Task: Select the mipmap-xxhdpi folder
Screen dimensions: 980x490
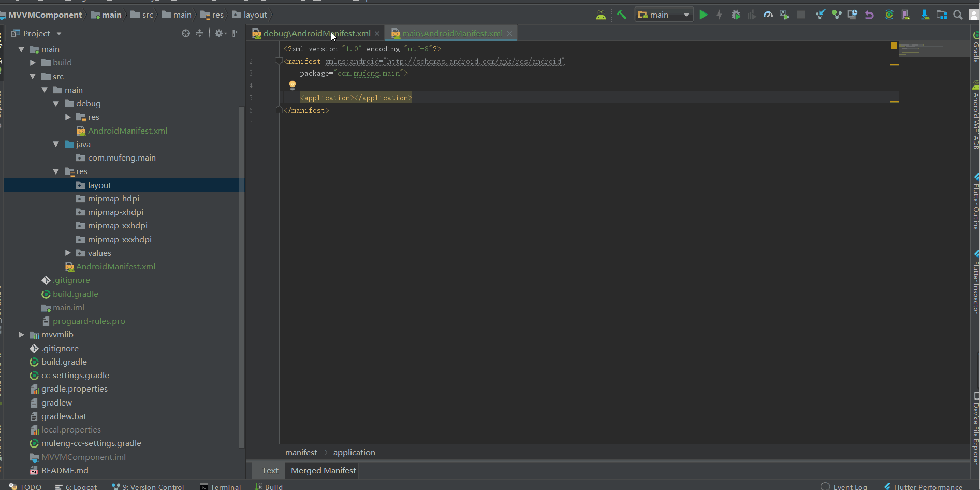Action: [x=118, y=226]
